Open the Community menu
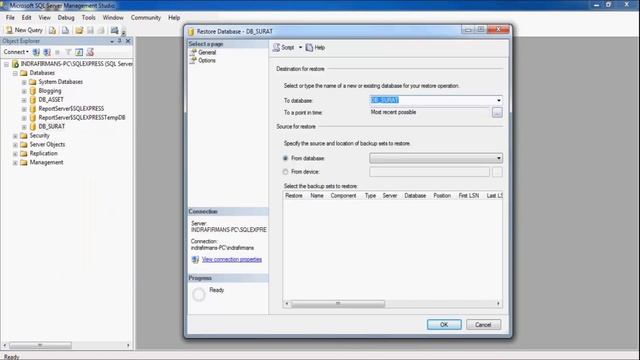Image resolution: width=640 pixels, height=360 pixels. pos(146,18)
